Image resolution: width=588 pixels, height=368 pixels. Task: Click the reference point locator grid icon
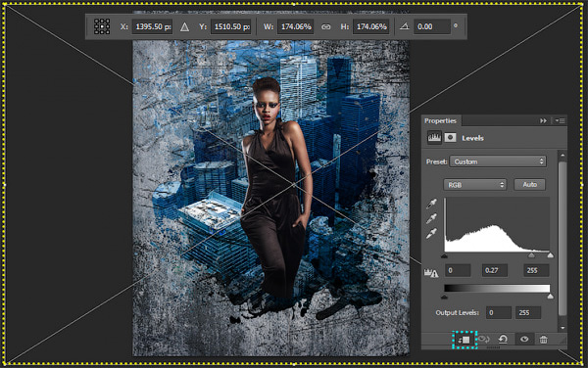(x=102, y=26)
